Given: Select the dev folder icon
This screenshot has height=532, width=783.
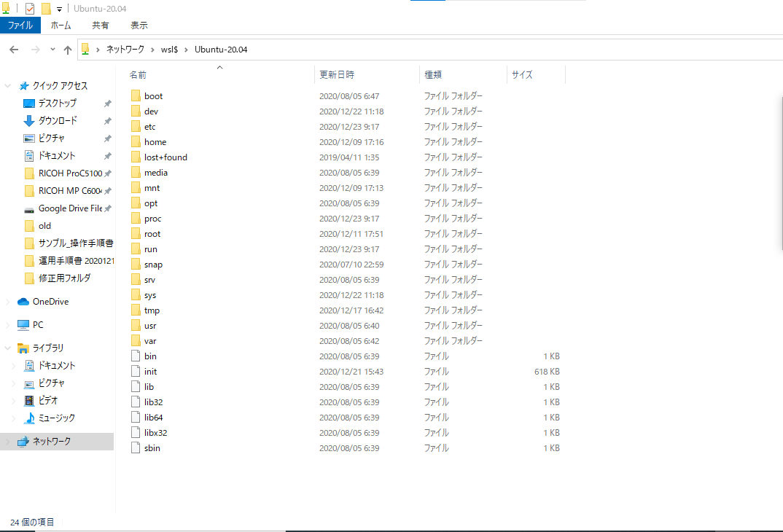Looking at the screenshot, I should point(136,112).
